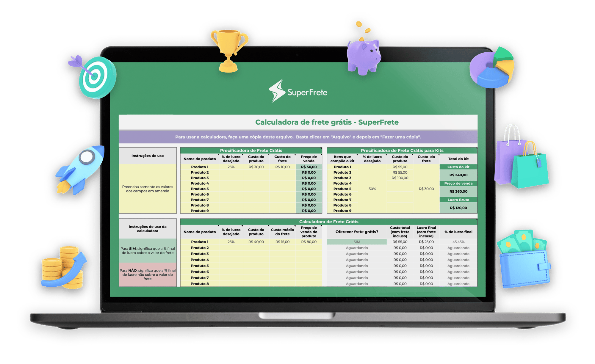The height and width of the screenshot is (364, 595).
Task: Click the 'R$ 240,00' Custo do kit value
Action: pyautogui.click(x=458, y=175)
